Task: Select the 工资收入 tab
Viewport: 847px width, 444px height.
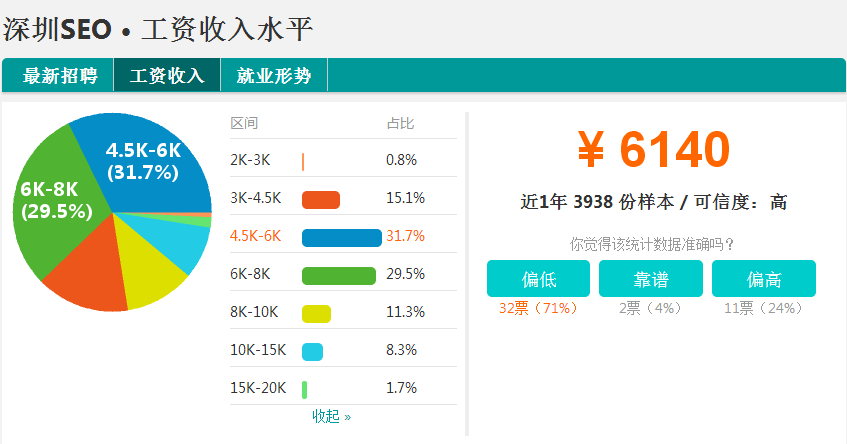Action: 167,75
